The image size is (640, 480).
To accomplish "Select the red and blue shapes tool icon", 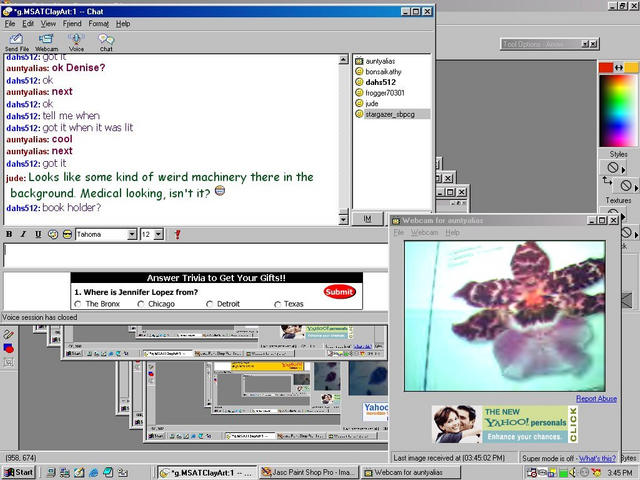I will (9, 348).
